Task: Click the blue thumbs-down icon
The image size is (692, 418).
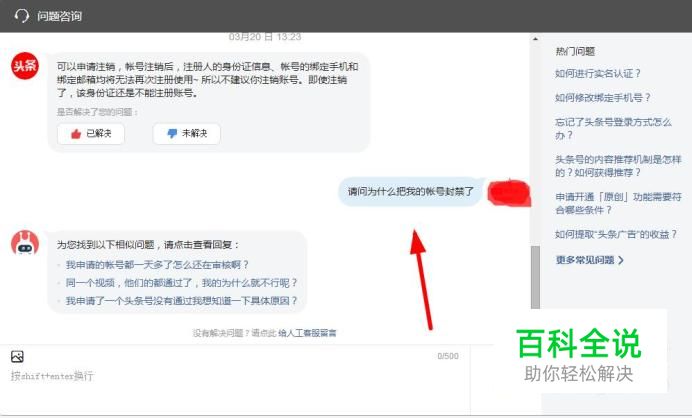Action: click(x=172, y=133)
